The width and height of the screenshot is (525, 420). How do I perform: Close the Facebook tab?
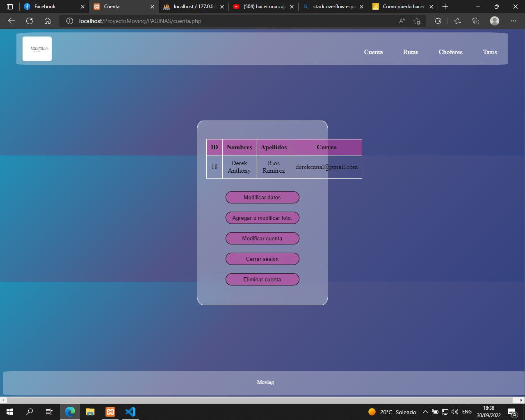click(x=82, y=7)
